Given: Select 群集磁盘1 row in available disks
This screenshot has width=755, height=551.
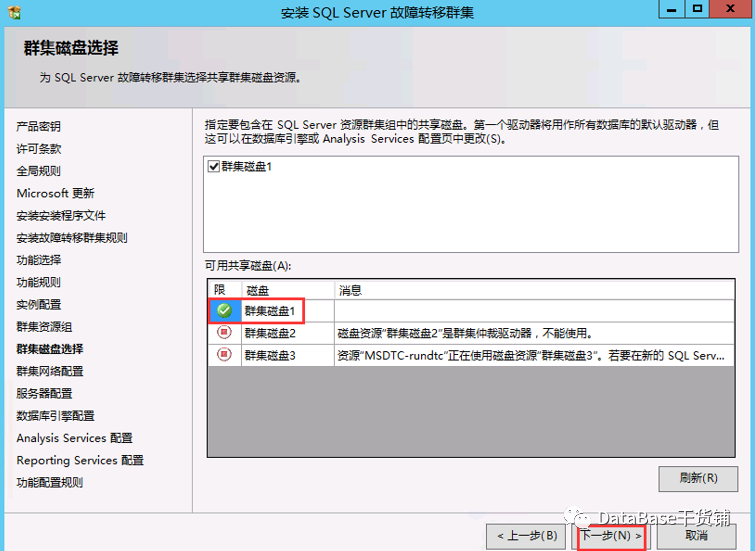Looking at the screenshot, I should click(x=471, y=311).
